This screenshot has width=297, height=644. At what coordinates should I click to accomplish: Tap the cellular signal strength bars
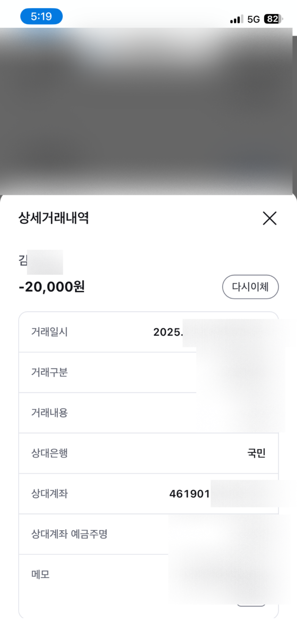point(236,19)
